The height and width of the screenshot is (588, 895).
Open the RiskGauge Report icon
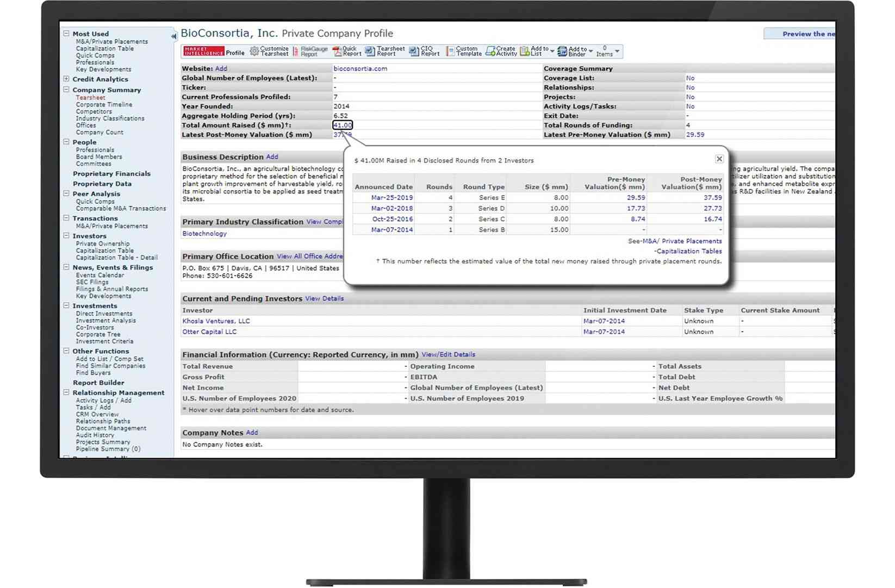click(296, 51)
